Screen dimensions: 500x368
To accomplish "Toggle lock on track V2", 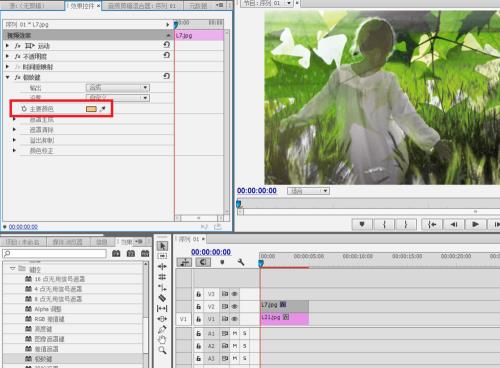I will 199,307.
